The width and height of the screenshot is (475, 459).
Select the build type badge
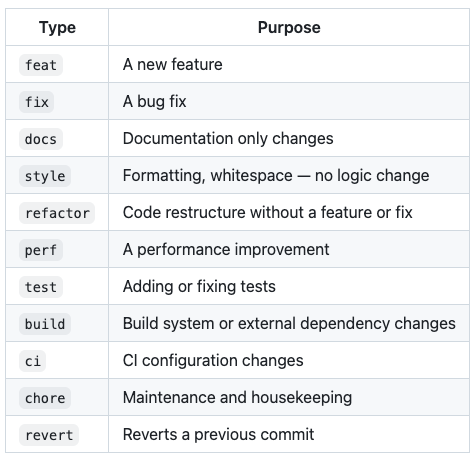pyautogui.click(x=45, y=324)
